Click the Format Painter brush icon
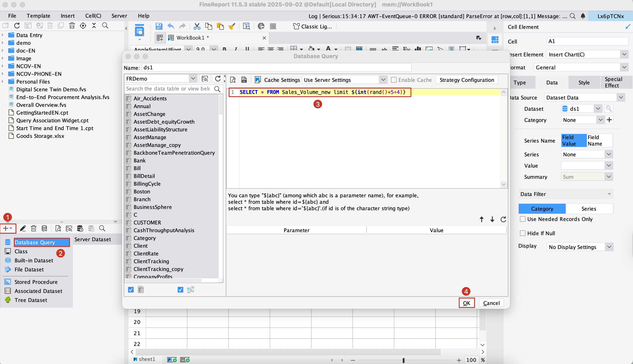This screenshot has height=364, width=633. (x=232, y=26)
